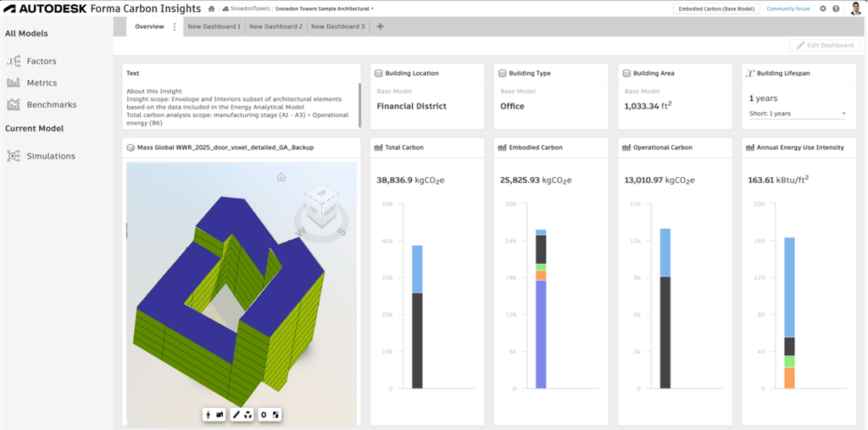Viewport: 868px width, 430px height.
Task: Open viewer settings from the viewer toolbar
Action: point(264,414)
